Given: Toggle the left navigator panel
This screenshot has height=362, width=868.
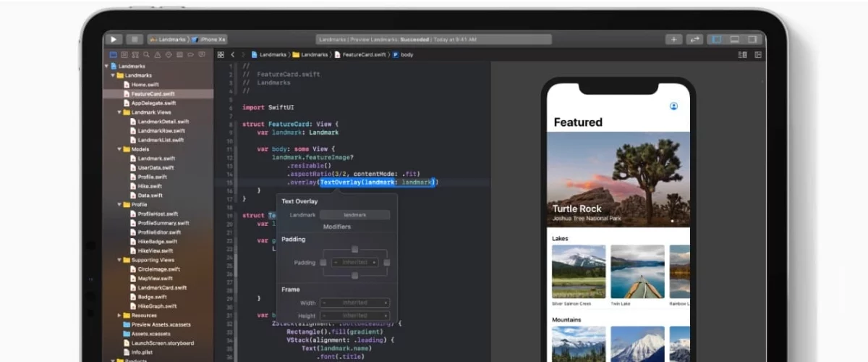Looking at the screenshot, I should tap(716, 39).
